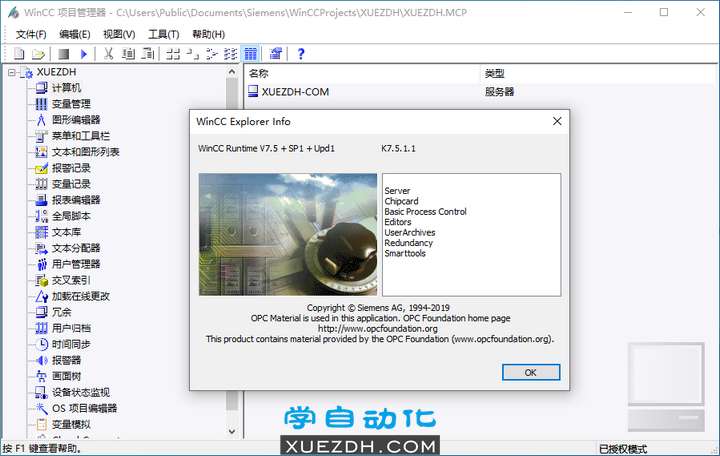Select 菜单和工具栏 in the tree
Viewport: 720px width, 456px height.
click(x=80, y=136)
